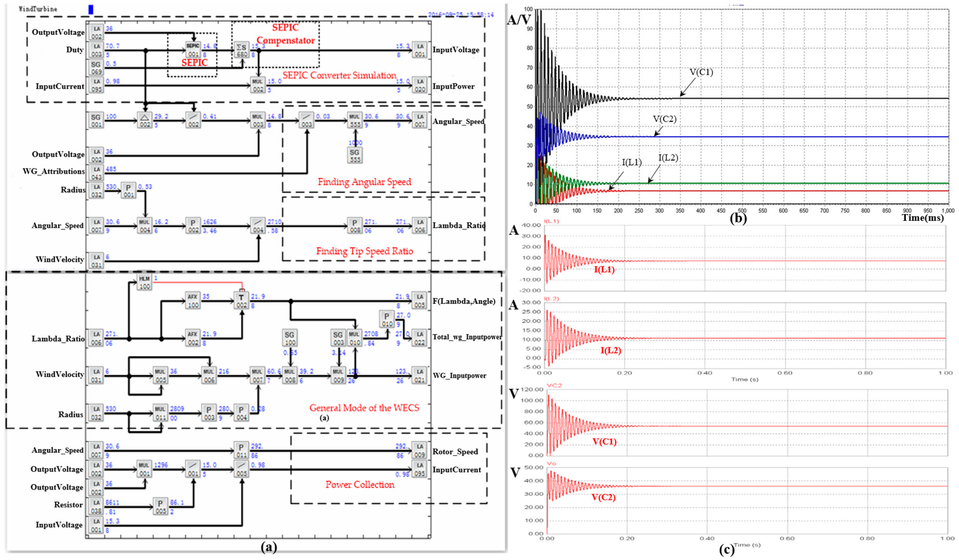959x560 pixels.
Task: Click the red Vo legend label in plot (c)
Action: coord(551,463)
